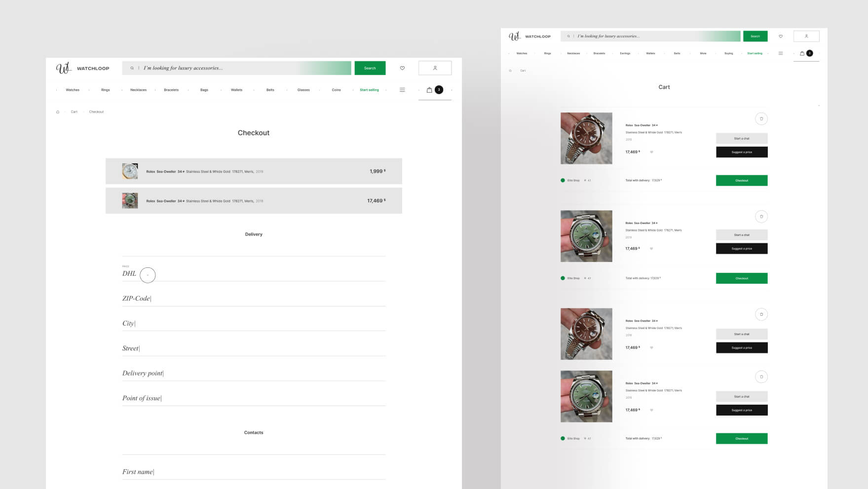Screen dimensions: 868x489
Task: Toggle favorite heart beside first cart item price
Action: pos(651,152)
